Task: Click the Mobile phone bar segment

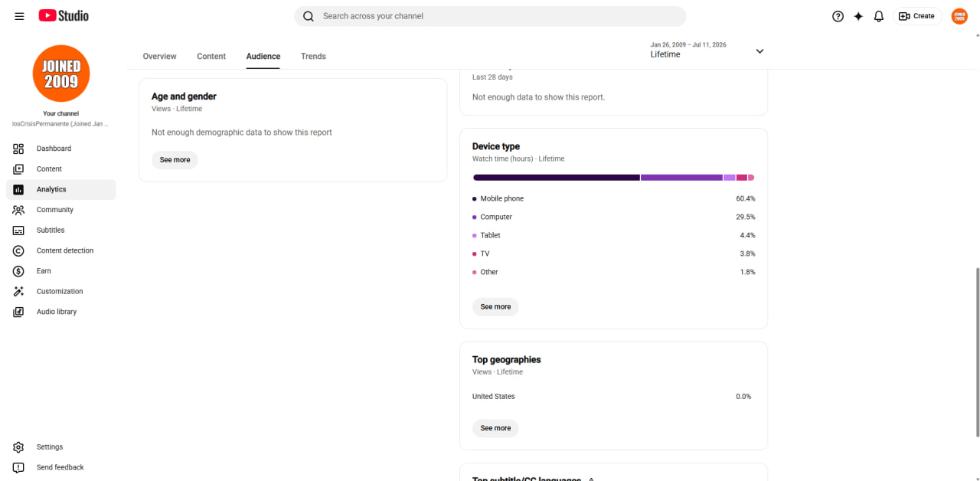Action: (557, 178)
